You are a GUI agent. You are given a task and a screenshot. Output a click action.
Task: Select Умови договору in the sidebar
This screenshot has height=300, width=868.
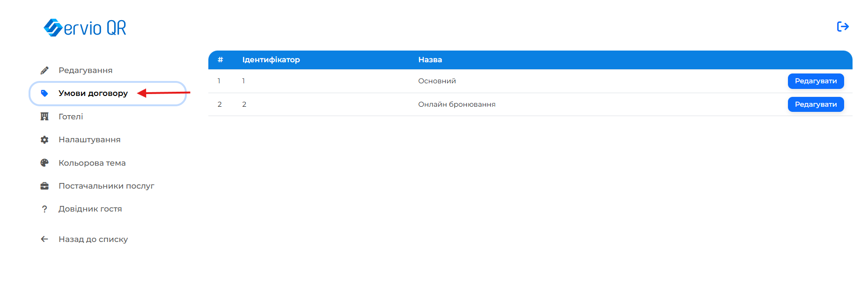tap(93, 93)
